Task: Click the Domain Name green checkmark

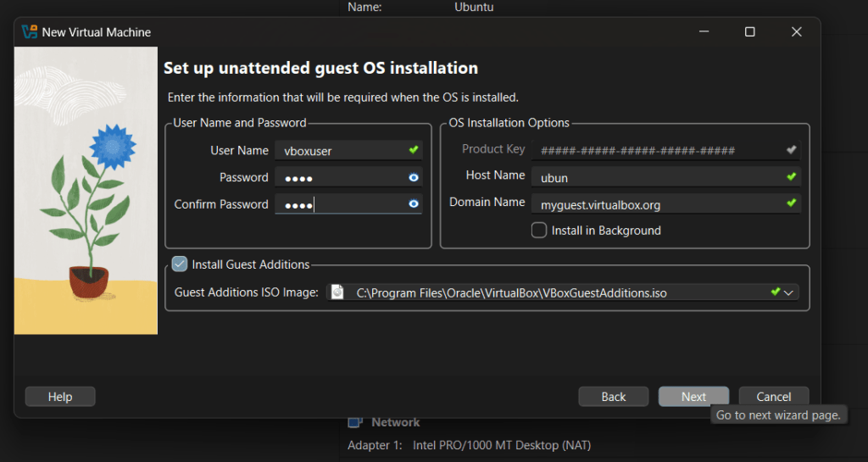Action: (x=791, y=203)
